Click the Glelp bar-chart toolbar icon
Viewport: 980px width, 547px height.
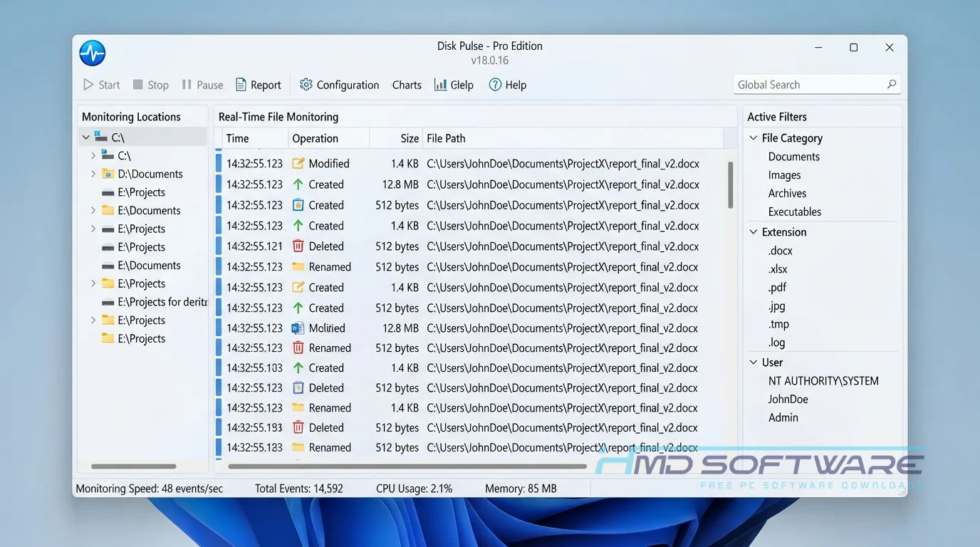pos(440,85)
